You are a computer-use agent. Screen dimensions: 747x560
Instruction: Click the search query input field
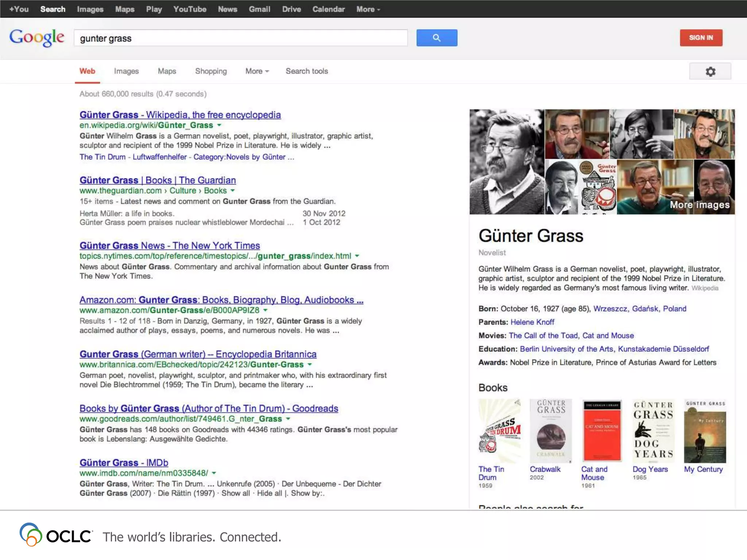coord(241,38)
